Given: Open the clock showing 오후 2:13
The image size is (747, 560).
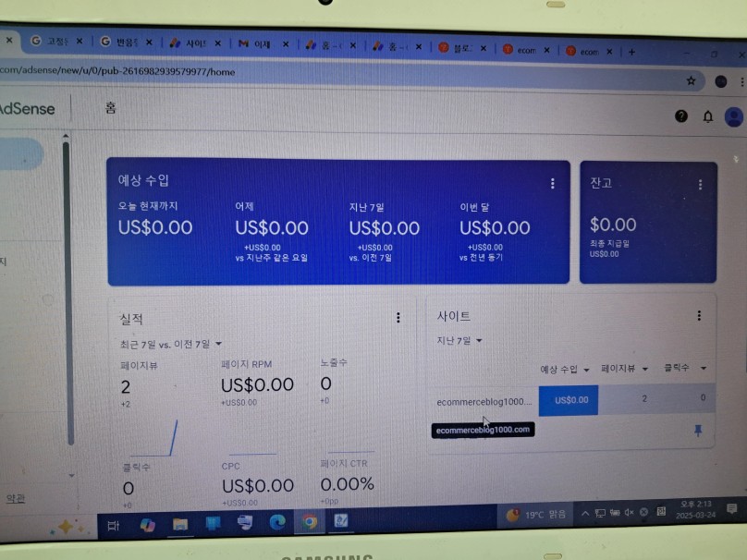Looking at the screenshot, I should pos(696,509).
